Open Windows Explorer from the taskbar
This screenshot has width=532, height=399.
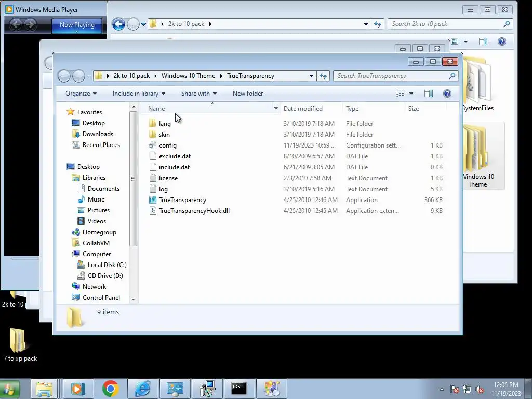click(44, 389)
